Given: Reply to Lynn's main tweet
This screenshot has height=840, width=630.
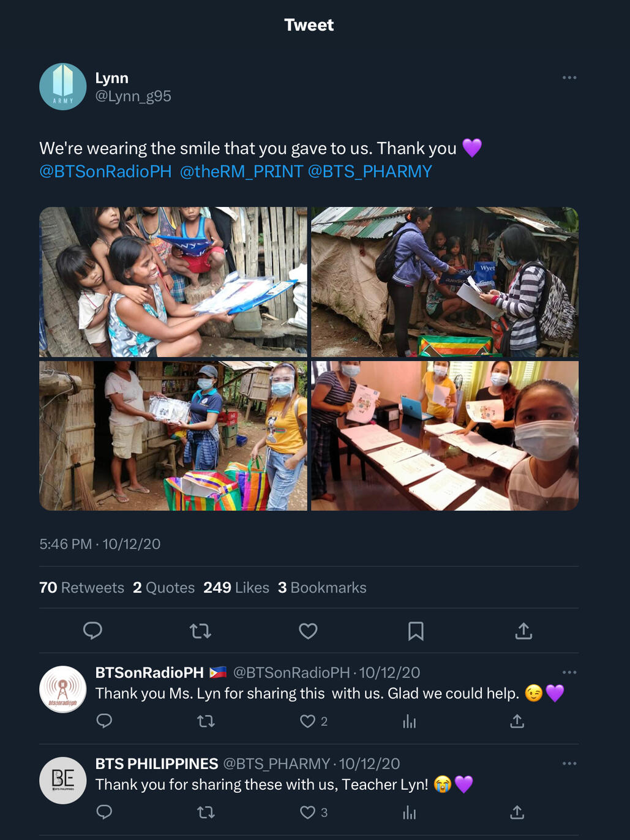Looking at the screenshot, I should pos(92,631).
